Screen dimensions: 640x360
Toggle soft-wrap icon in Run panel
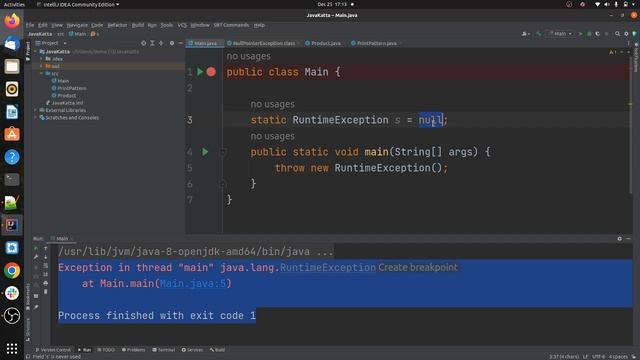45,266
